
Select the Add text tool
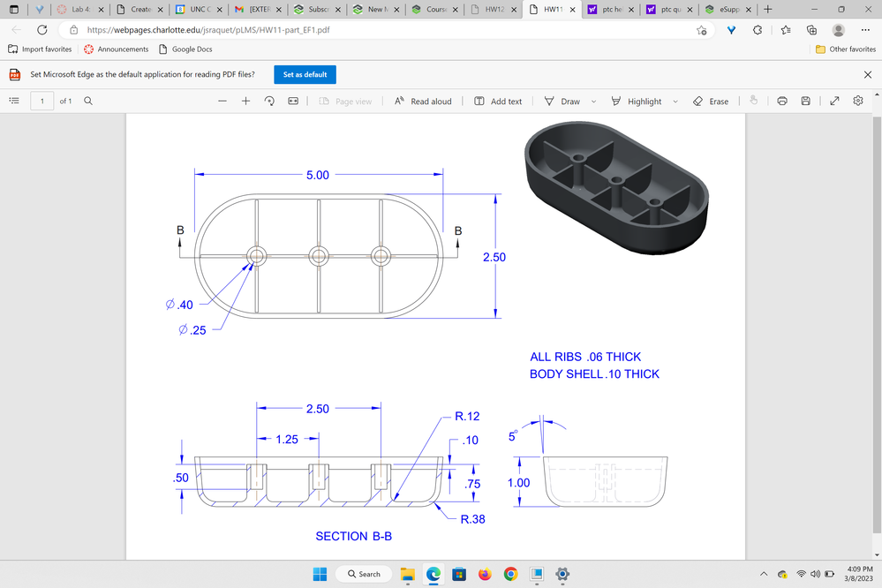[498, 102]
